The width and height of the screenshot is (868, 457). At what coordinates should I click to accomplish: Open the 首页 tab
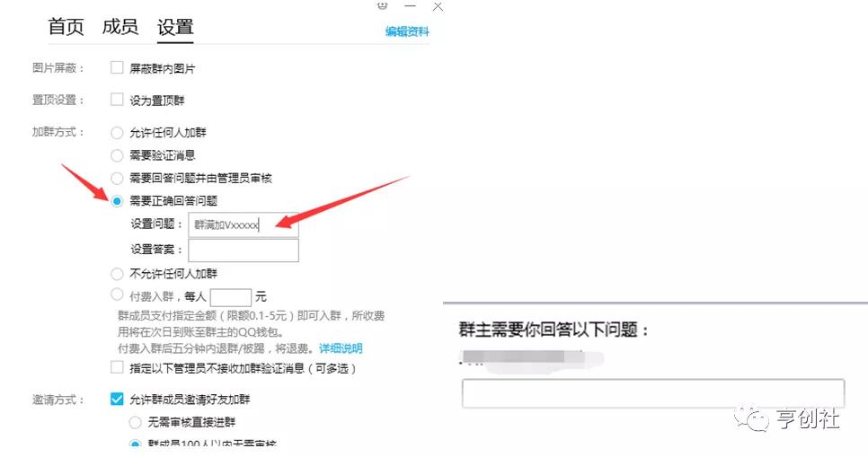[x=66, y=27]
